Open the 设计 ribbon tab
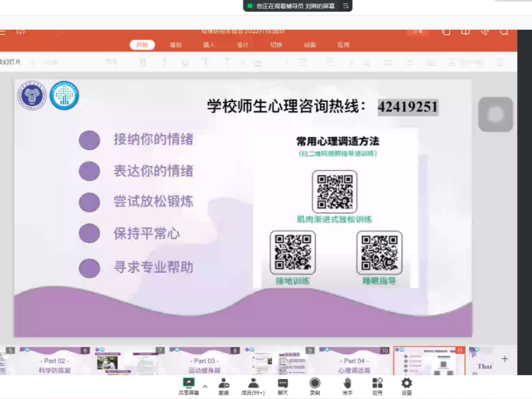The width and height of the screenshot is (532, 399). pyautogui.click(x=242, y=45)
